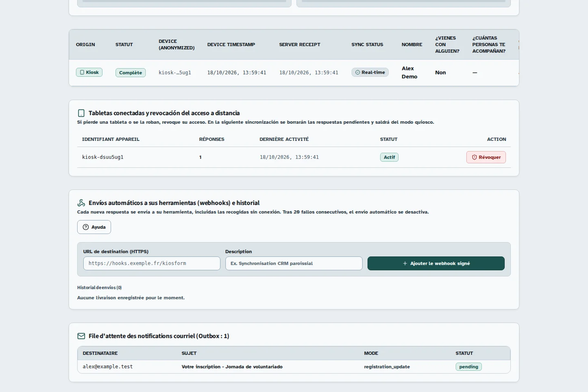Open the Ayuda help button
The height and width of the screenshot is (392, 588).
94,227
